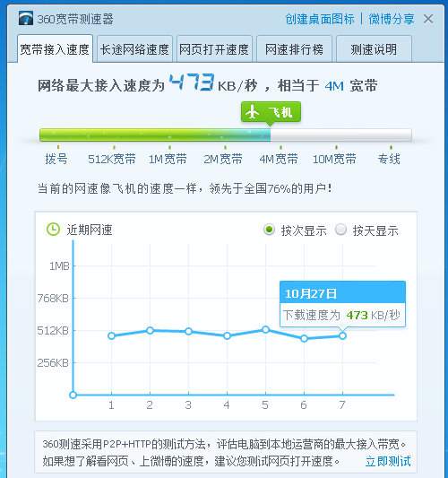Open the 测速说明 tab
This screenshot has height=478, width=448.
[x=374, y=49]
